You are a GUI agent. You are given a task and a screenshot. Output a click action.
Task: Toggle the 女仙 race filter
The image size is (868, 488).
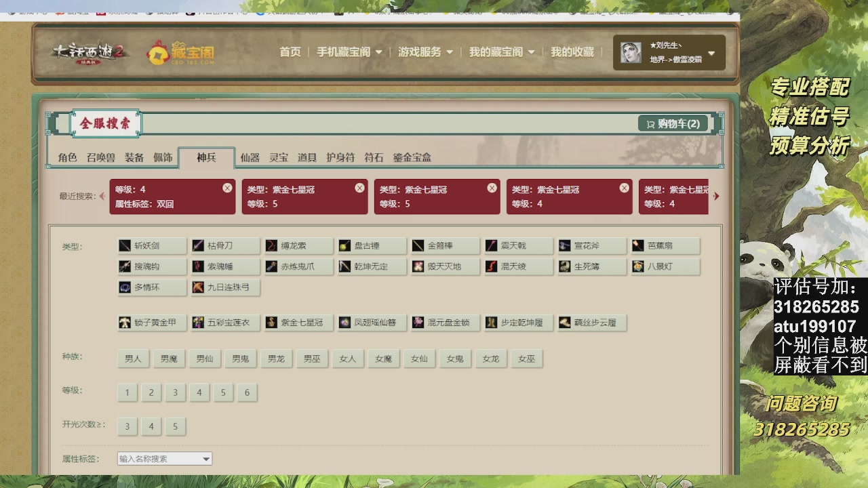point(419,359)
